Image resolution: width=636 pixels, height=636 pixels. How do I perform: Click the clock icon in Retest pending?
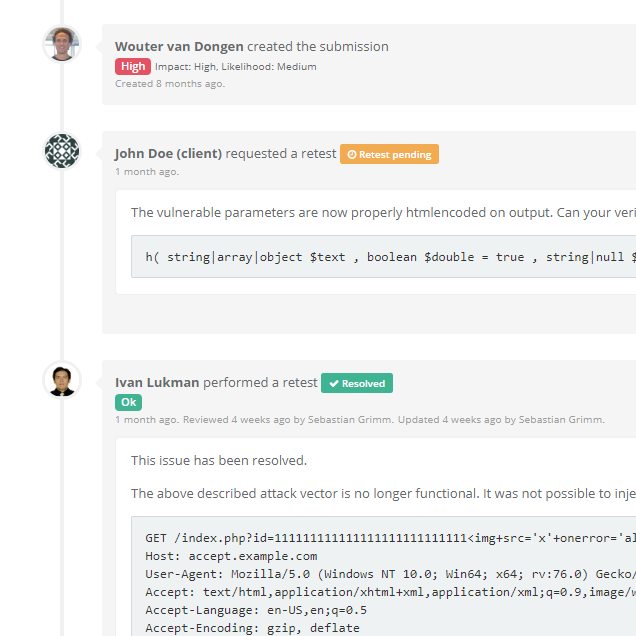click(352, 155)
